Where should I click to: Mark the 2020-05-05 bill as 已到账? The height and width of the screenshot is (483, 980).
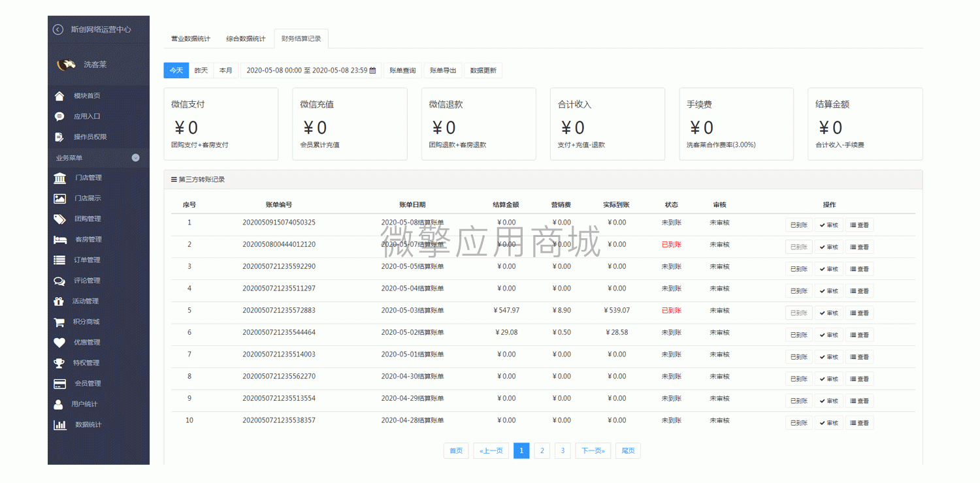[799, 269]
